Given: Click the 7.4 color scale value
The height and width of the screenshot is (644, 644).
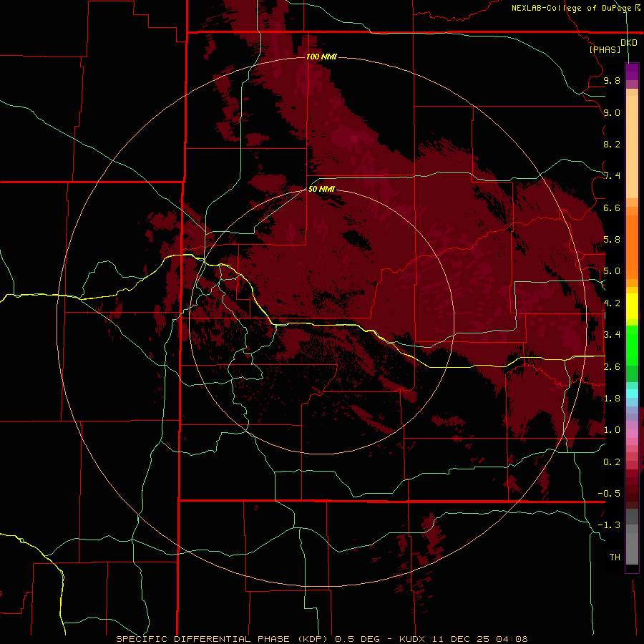Looking at the screenshot, I should click(x=612, y=176).
